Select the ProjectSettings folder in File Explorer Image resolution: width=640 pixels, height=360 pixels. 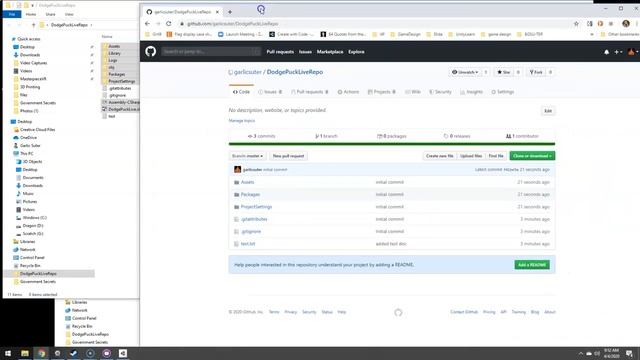(x=121, y=81)
